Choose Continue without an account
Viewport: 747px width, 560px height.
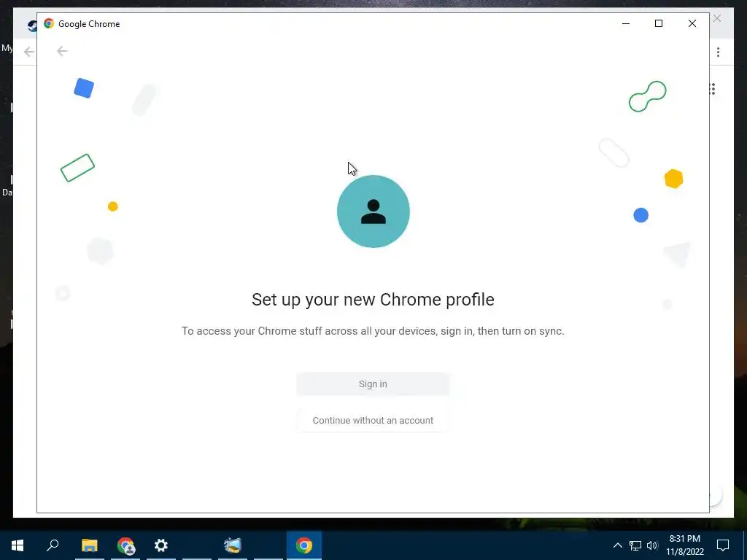click(373, 421)
